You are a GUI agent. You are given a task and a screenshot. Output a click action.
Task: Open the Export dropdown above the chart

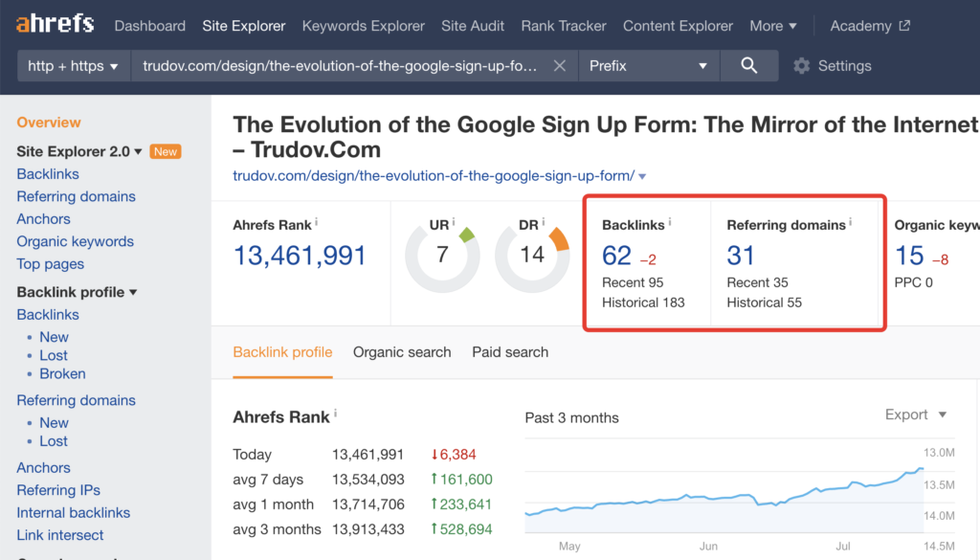point(915,414)
